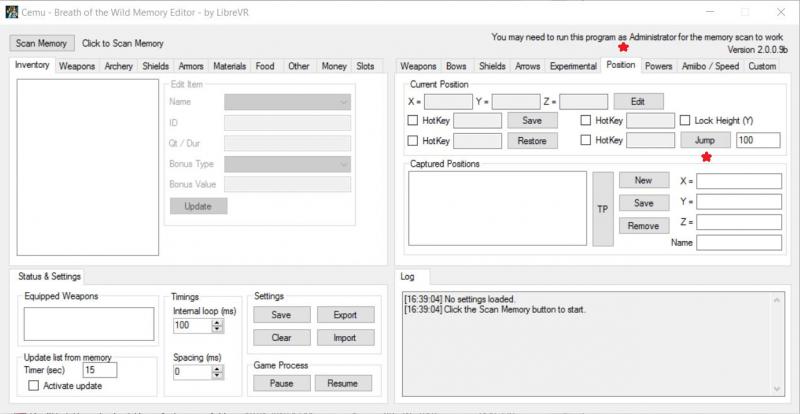Enable HotKey checkbox beside Save
The width and height of the screenshot is (800, 414).
click(413, 121)
